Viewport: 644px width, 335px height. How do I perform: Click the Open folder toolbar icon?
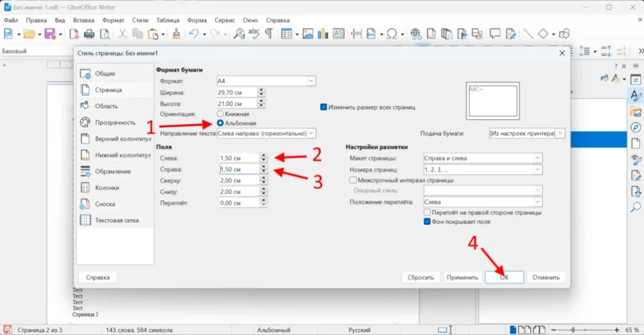[29, 34]
